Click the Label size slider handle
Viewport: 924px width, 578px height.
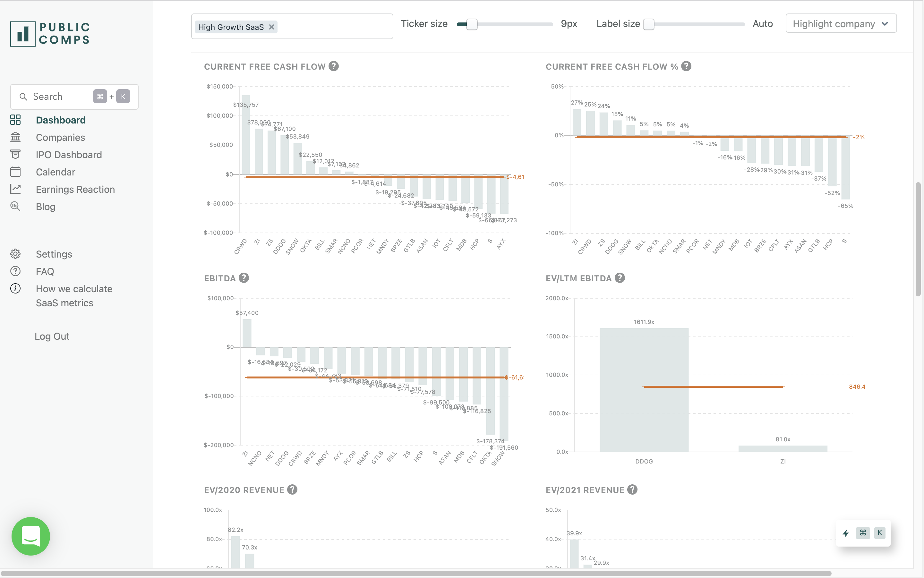coord(649,24)
